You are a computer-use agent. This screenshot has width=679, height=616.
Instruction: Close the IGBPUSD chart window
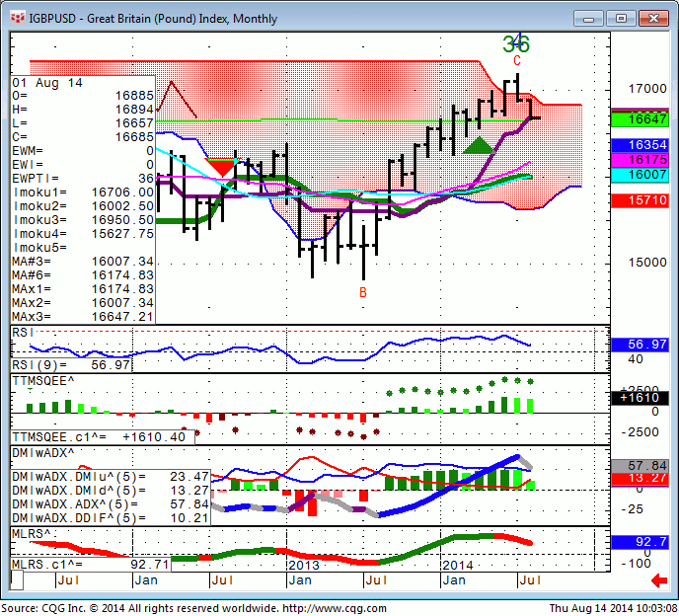coord(653,19)
